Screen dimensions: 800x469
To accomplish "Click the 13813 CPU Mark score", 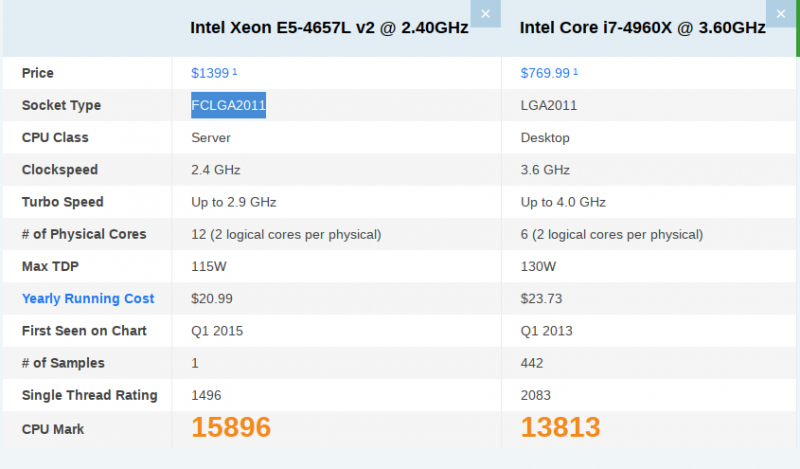I will click(560, 427).
